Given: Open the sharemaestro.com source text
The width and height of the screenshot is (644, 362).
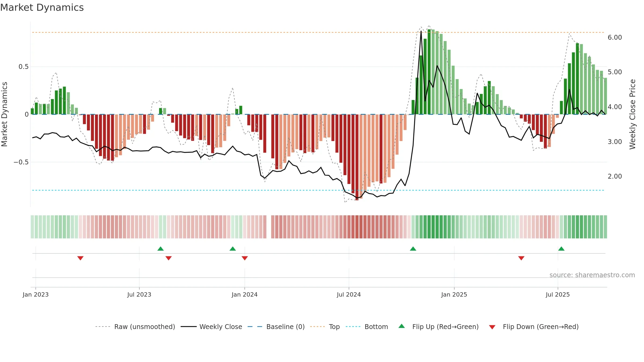Looking at the screenshot, I should click(592, 275).
